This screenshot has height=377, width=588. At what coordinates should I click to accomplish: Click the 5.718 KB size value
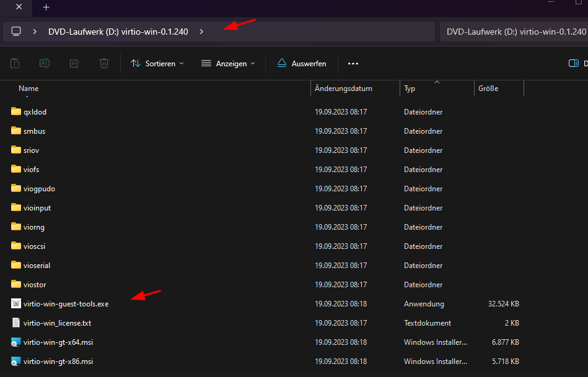(x=506, y=362)
